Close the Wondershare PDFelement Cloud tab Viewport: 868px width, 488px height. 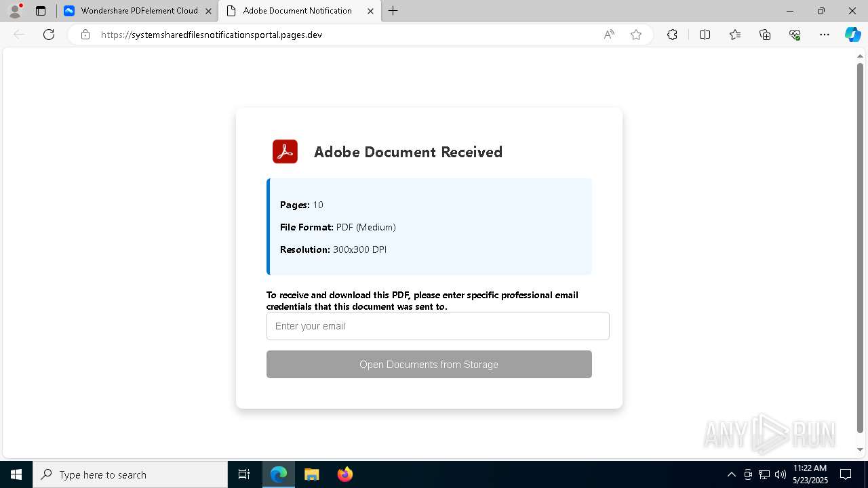(208, 11)
